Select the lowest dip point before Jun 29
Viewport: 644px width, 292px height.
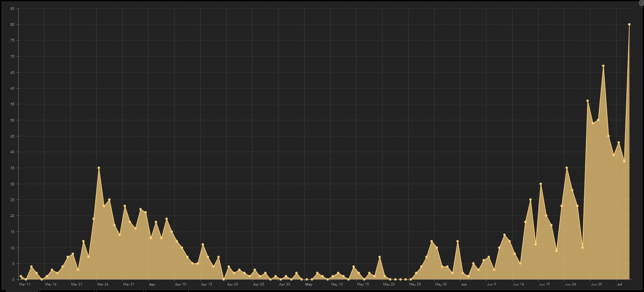coord(582,247)
